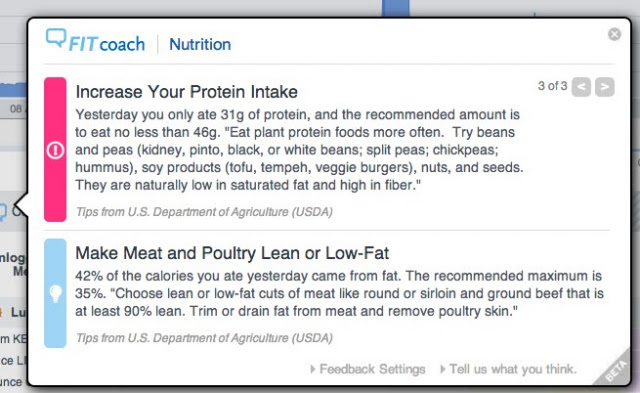Click the FITcoach speech bubble logo
This screenshot has height=393, width=640.
pos(56,38)
